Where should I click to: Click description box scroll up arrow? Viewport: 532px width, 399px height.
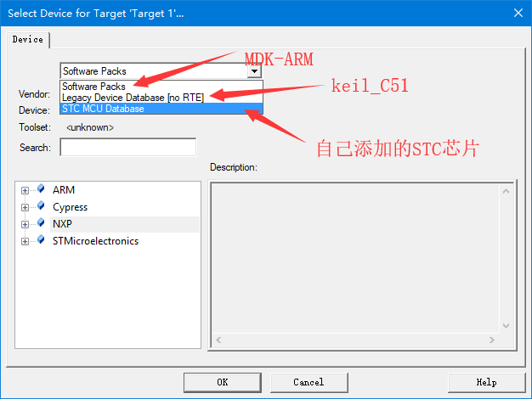point(506,192)
